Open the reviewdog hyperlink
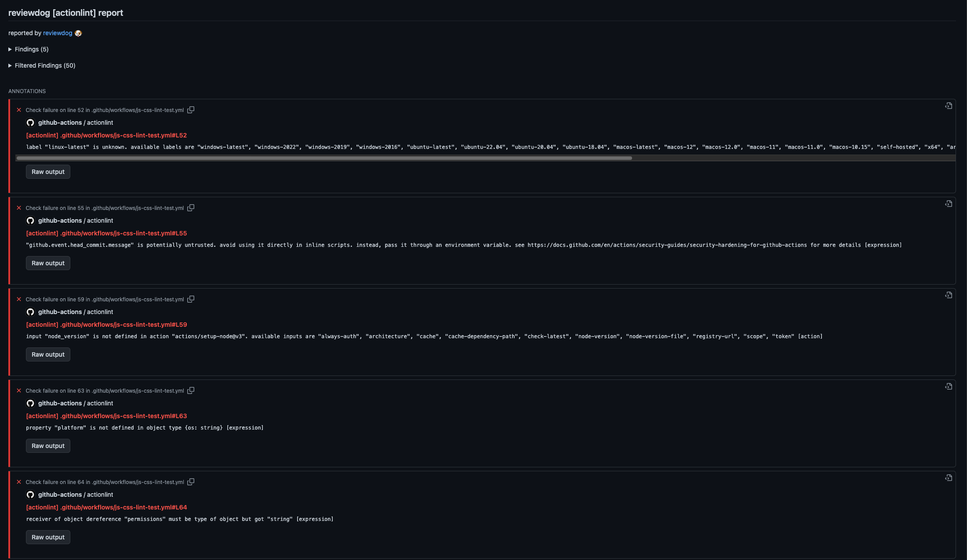Image resolution: width=967 pixels, height=560 pixels. point(58,33)
